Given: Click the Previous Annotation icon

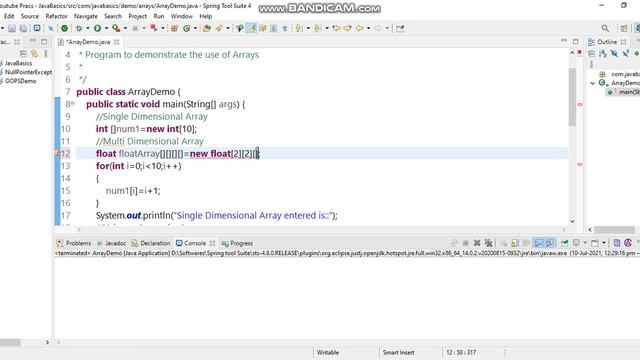Looking at the screenshot, I should click(x=318, y=28).
